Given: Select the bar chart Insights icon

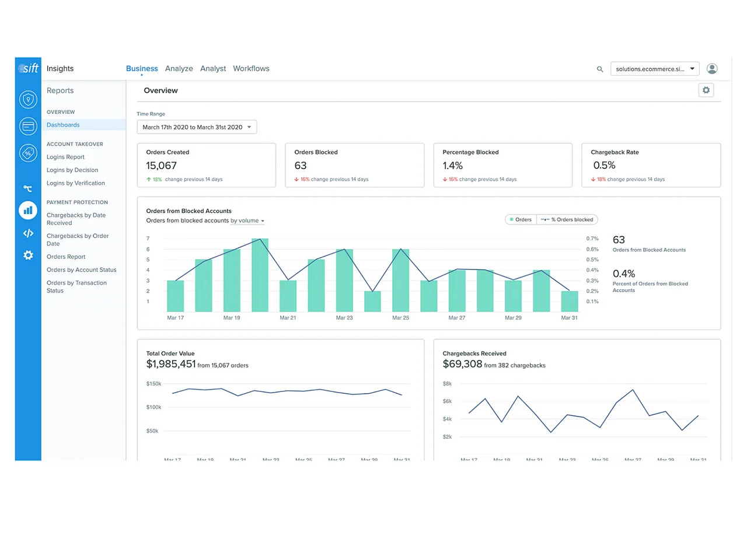Looking at the screenshot, I should (x=28, y=210).
